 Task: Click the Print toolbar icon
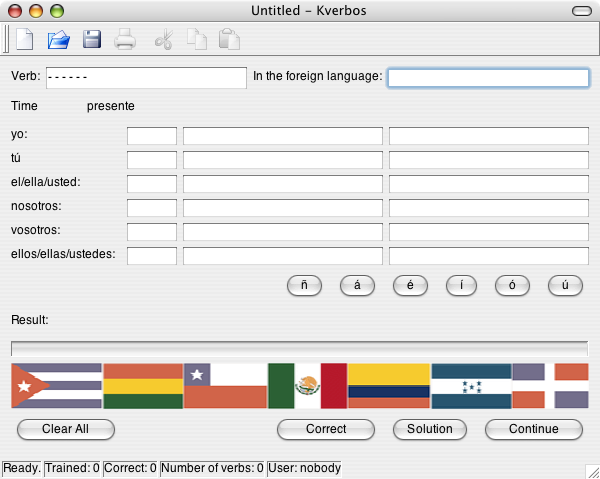(x=125, y=40)
